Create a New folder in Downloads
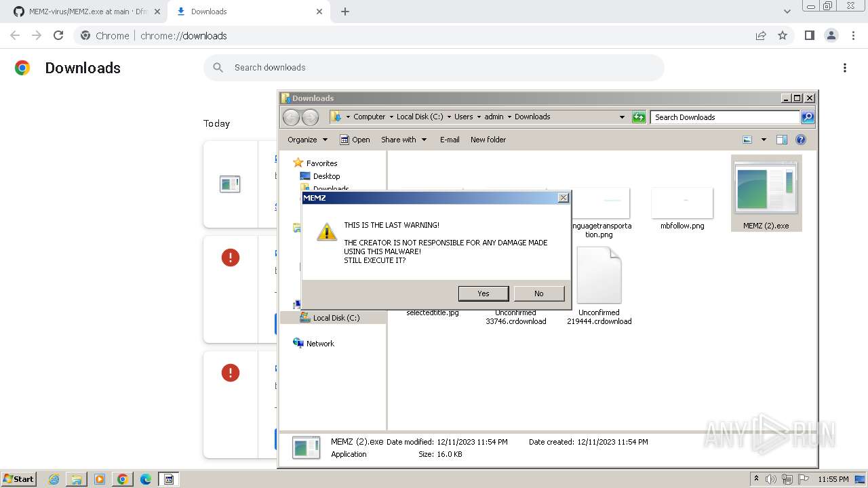The width and height of the screenshot is (868, 488). click(x=488, y=140)
